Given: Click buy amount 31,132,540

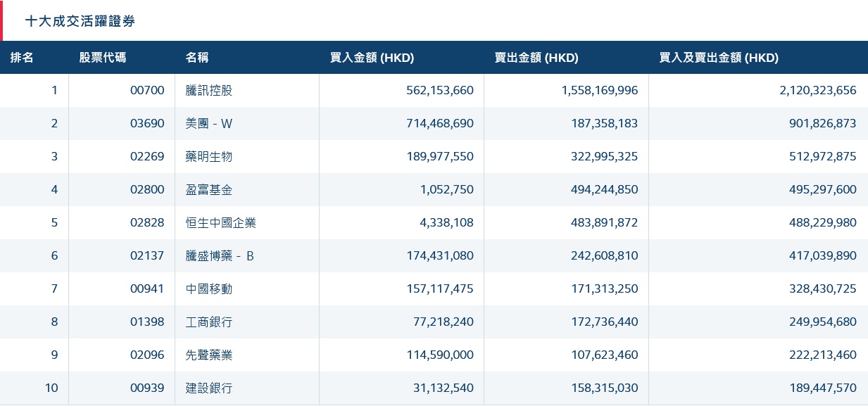Looking at the screenshot, I should click(x=443, y=388).
